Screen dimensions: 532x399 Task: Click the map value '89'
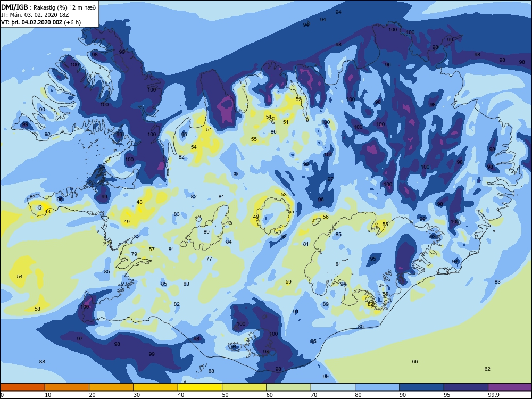(326, 304)
